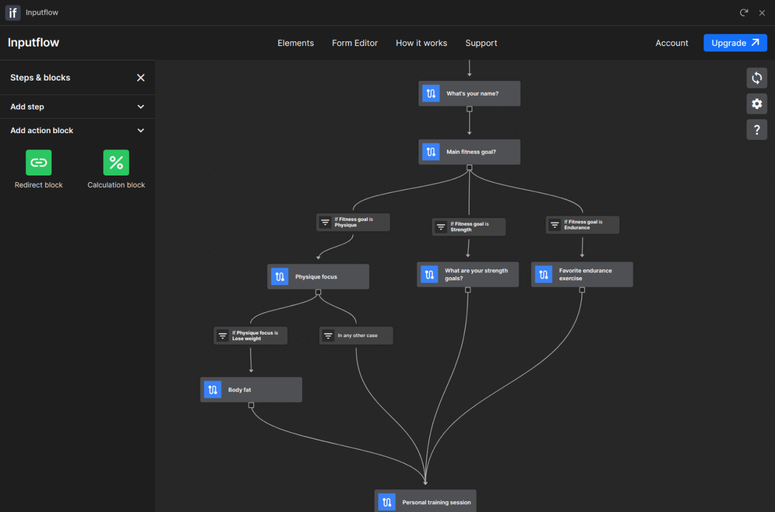This screenshot has width=775, height=512.
Task: Click the filter icon on In any other case
Action: click(x=328, y=336)
